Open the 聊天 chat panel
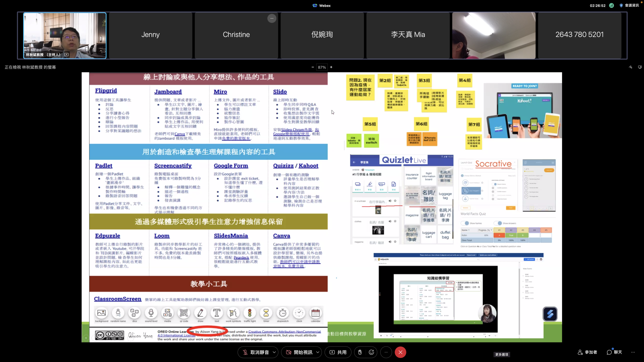The height and width of the screenshot is (362, 644). 614,352
